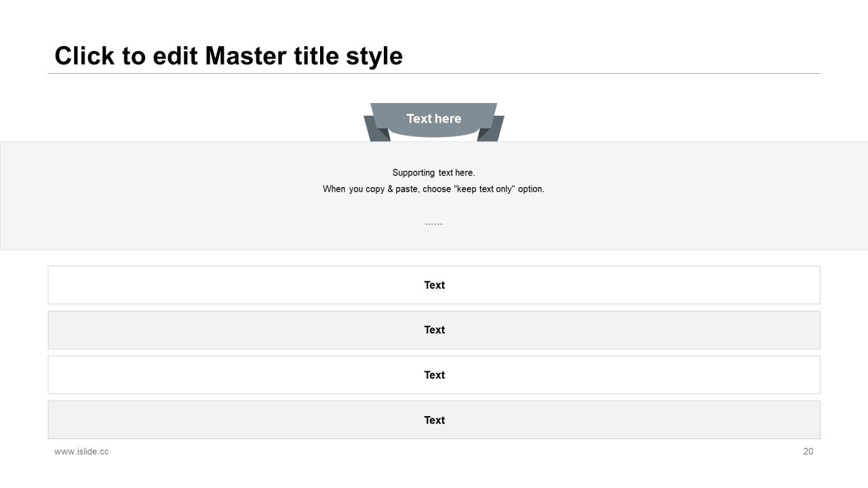Click the word "option." ending the sentence

tap(531, 189)
